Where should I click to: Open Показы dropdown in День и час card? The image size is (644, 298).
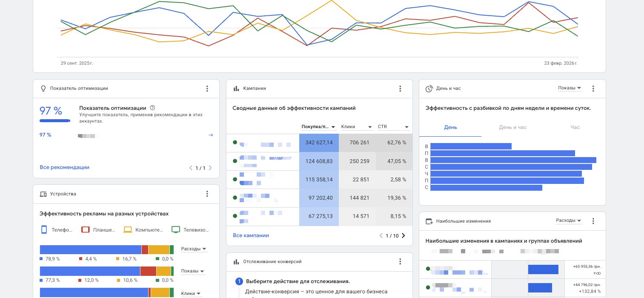pos(570,88)
